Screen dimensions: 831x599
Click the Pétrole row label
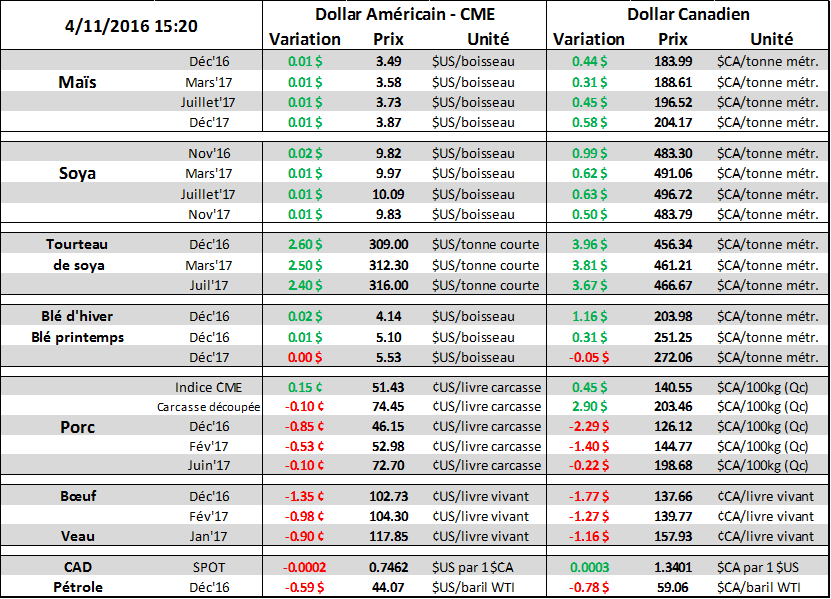coord(77,587)
